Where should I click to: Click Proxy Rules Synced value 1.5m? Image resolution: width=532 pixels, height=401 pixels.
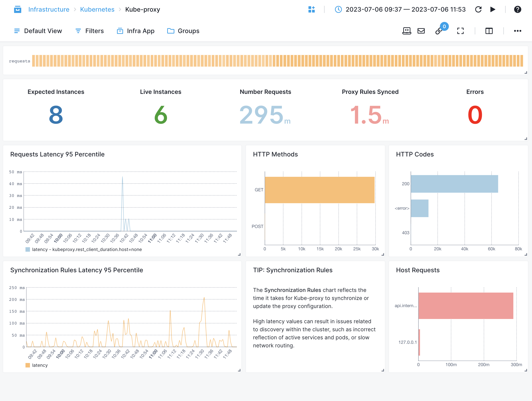click(x=370, y=115)
